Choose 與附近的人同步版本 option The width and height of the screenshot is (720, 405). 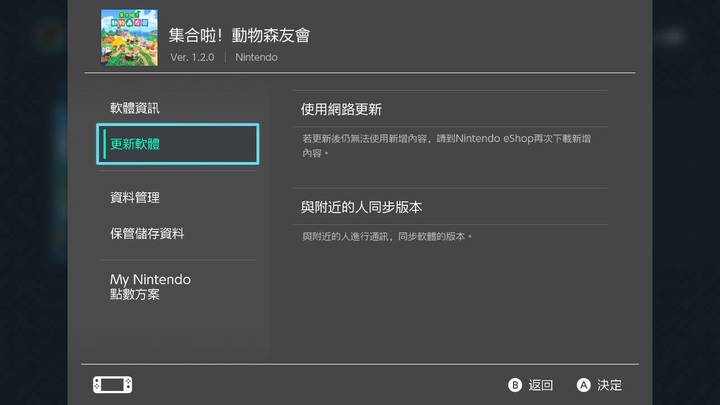click(x=450, y=207)
